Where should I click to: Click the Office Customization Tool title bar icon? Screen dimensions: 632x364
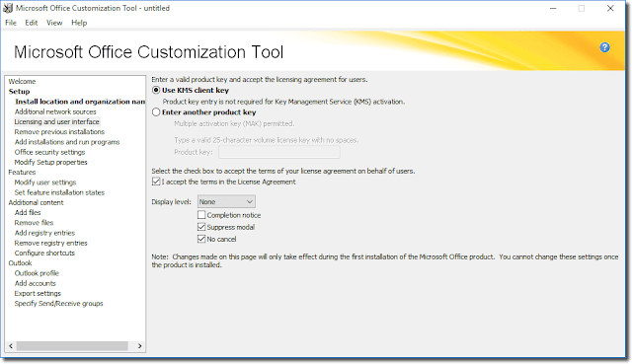8,8
